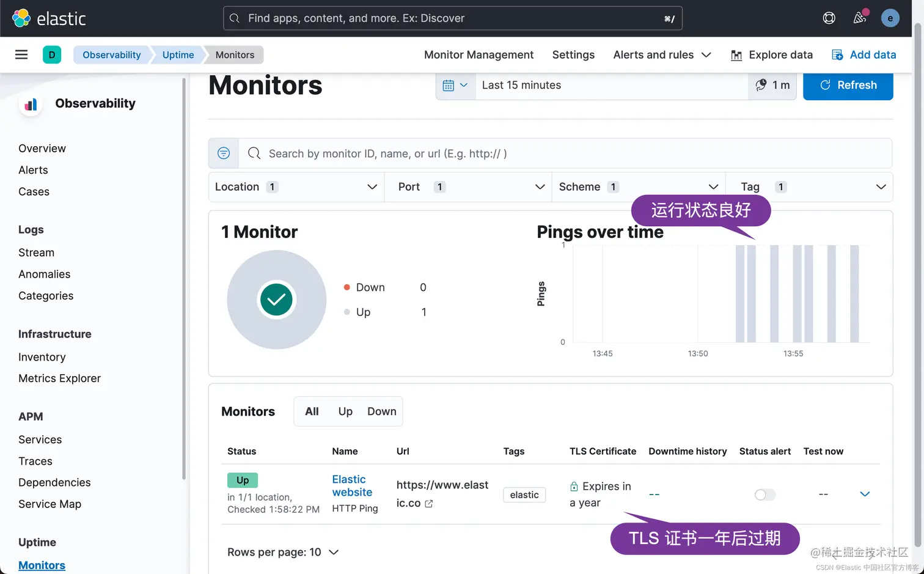The height and width of the screenshot is (574, 924).
Task: Click the green checkmark status donut
Action: [277, 300]
